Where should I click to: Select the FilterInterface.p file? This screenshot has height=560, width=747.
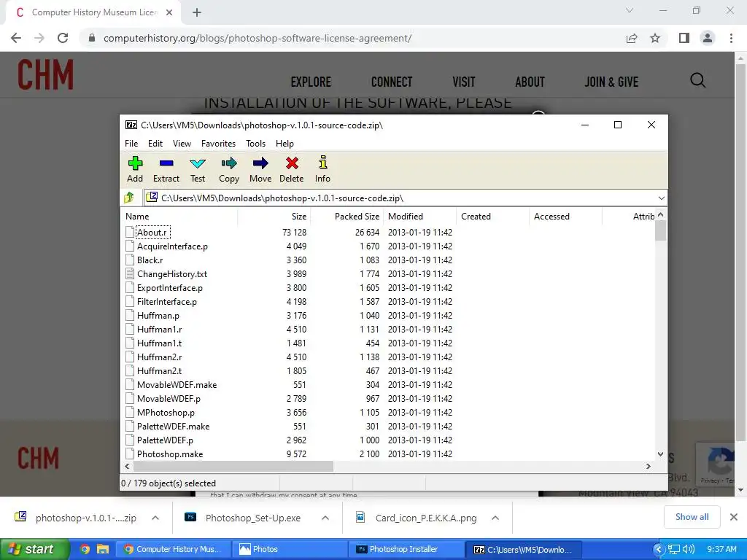[x=166, y=301]
